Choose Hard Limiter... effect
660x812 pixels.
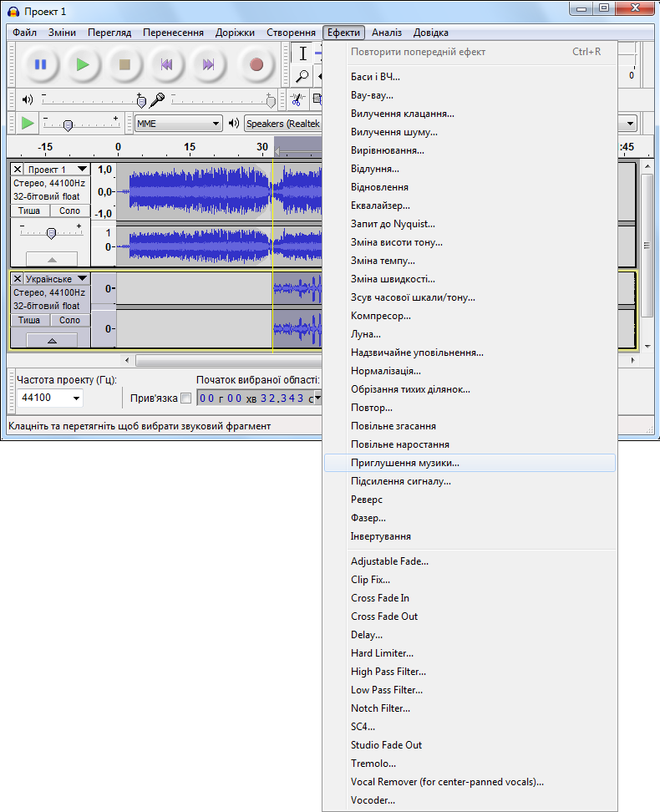pyautogui.click(x=470, y=653)
